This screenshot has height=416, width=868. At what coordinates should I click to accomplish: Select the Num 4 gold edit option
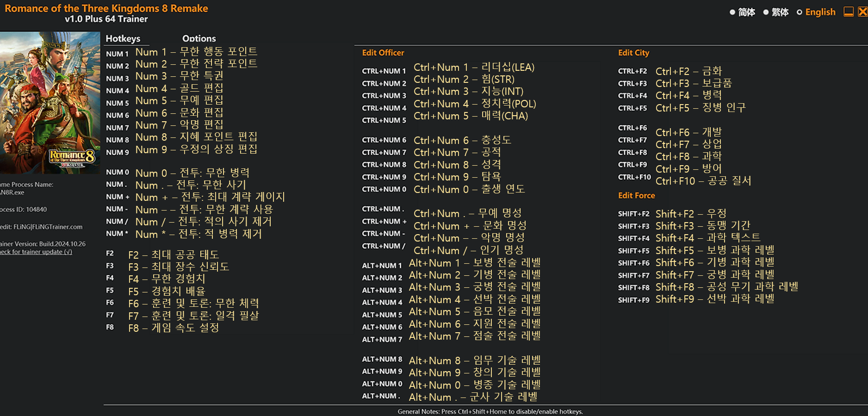pos(180,88)
